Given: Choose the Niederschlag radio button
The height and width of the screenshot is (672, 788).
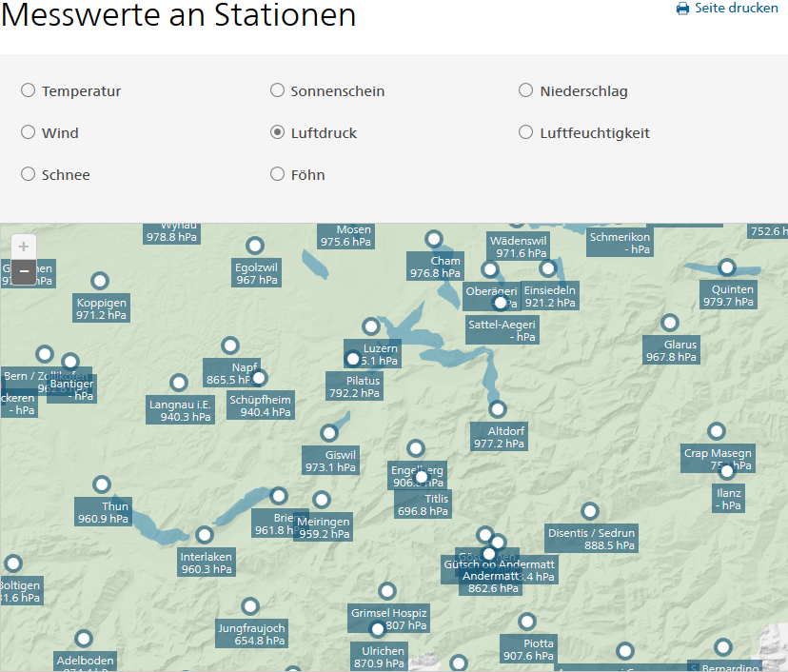Looking at the screenshot, I should coord(526,90).
